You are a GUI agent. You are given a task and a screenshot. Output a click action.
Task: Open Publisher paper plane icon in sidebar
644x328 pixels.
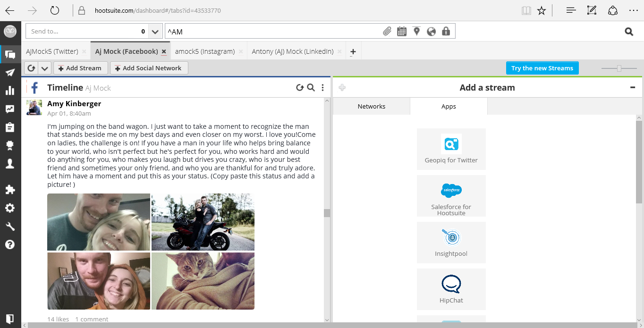(x=10, y=72)
